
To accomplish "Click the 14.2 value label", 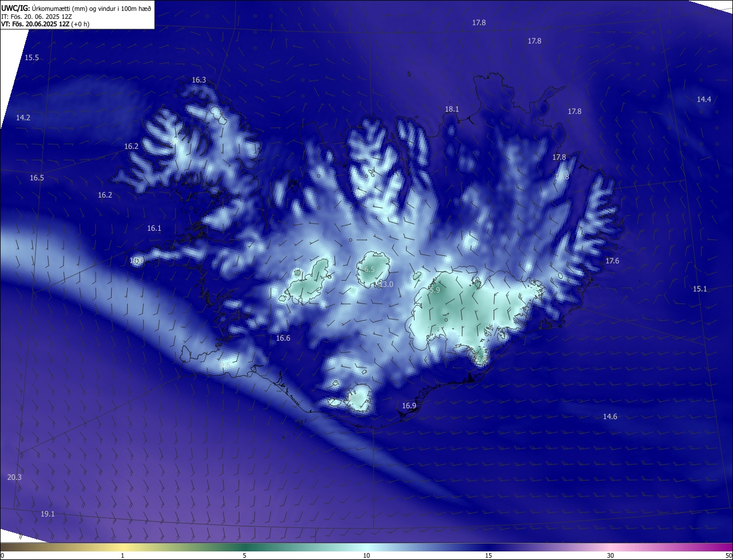I will pos(23,117).
